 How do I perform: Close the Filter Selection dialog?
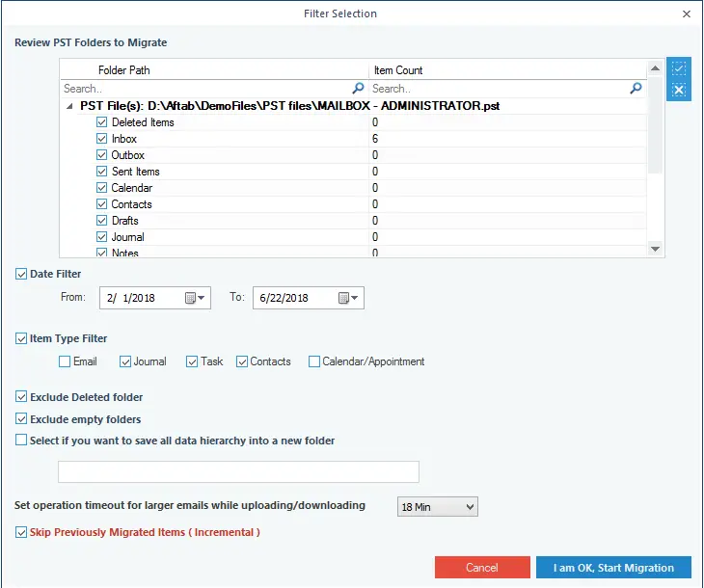point(686,13)
